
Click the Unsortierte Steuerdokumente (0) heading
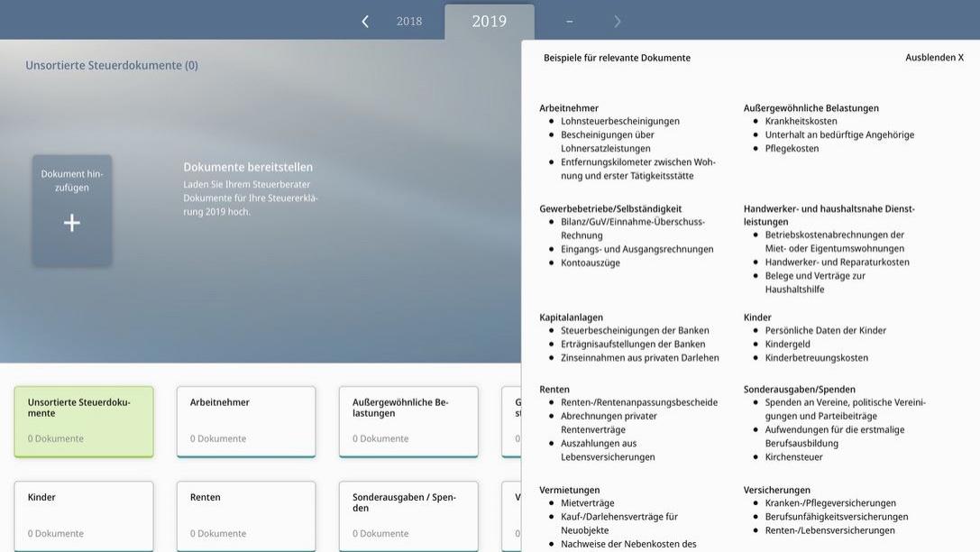point(112,66)
